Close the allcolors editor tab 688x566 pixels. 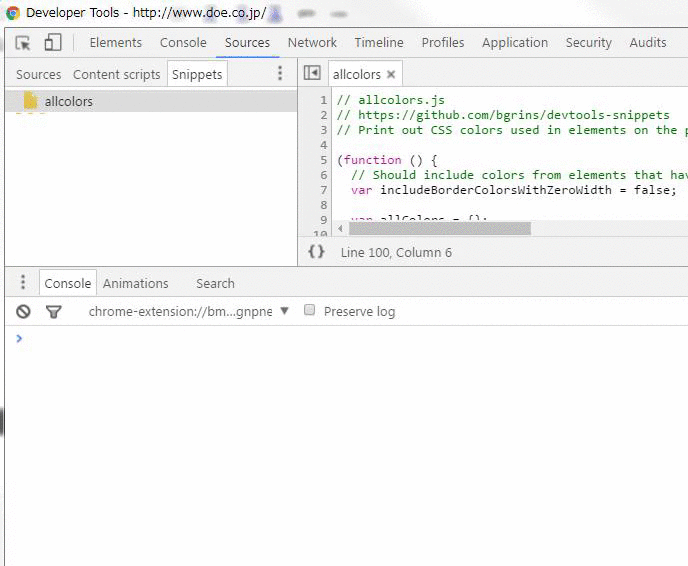coord(391,75)
